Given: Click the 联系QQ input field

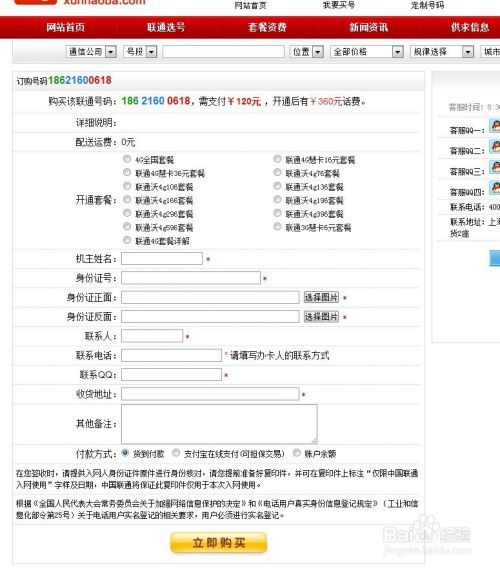Looking at the screenshot, I should click(171, 375).
